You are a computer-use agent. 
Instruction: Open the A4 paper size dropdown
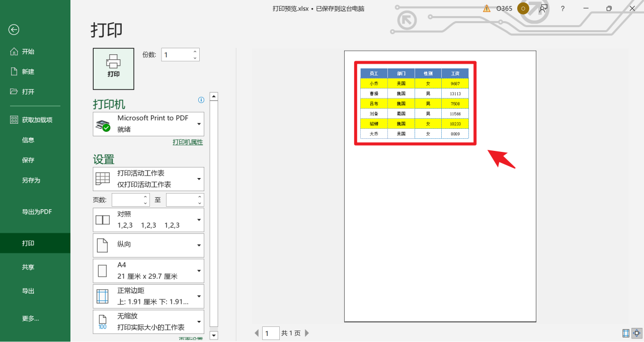pos(148,271)
